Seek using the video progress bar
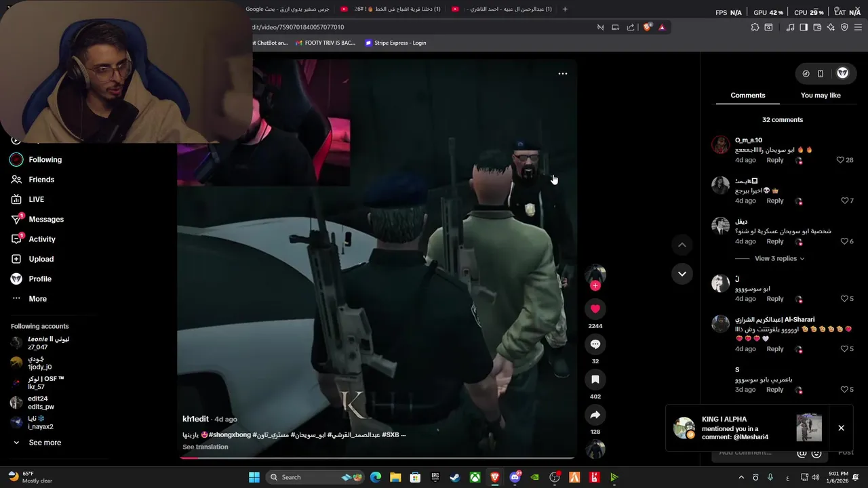Image resolution: width=868 pixels, height=488 pixels. point(376,457)
